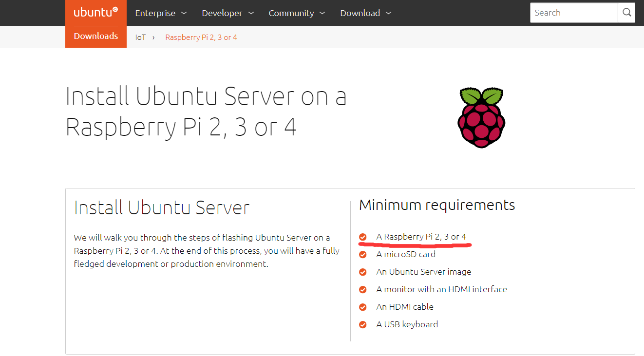Expand the Download dropdown chevron
The width and height of the screenshot is (644, 356).
point(388,13)
